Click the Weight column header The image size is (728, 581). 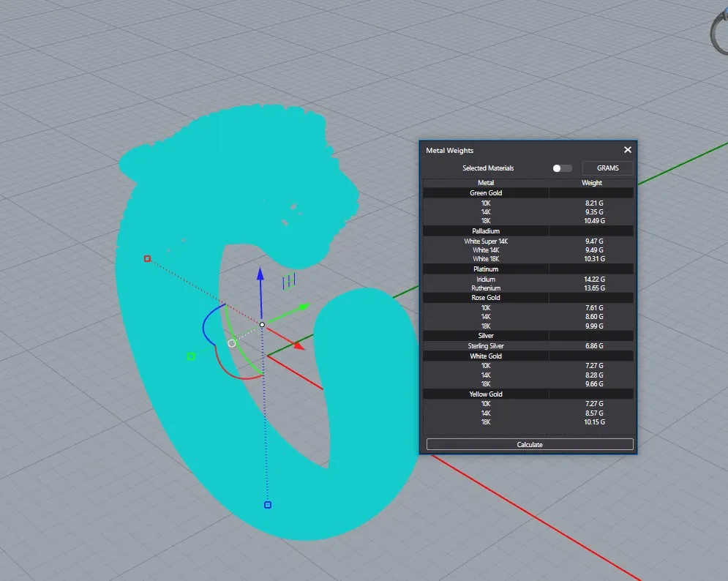click(x=591, y=183)
